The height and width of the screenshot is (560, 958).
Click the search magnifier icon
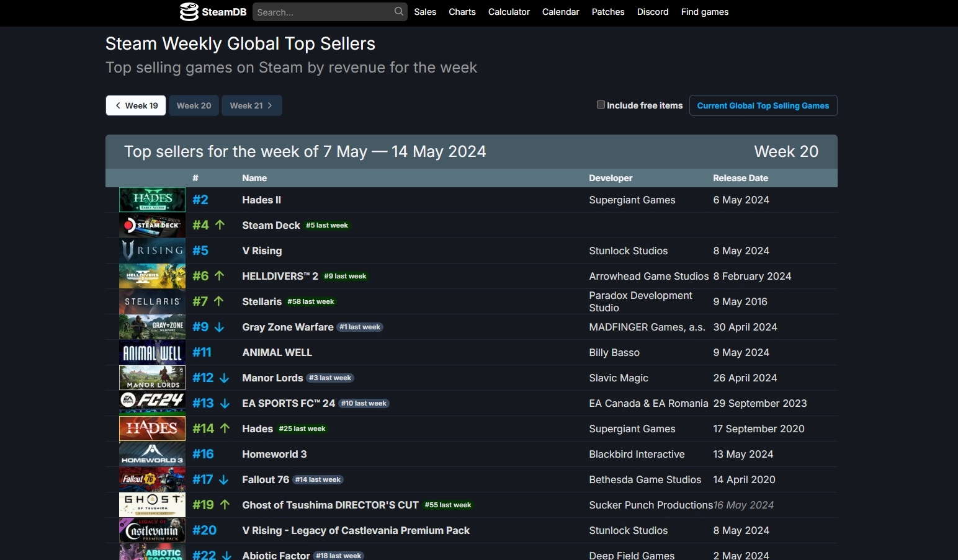[x=399, y=11]
